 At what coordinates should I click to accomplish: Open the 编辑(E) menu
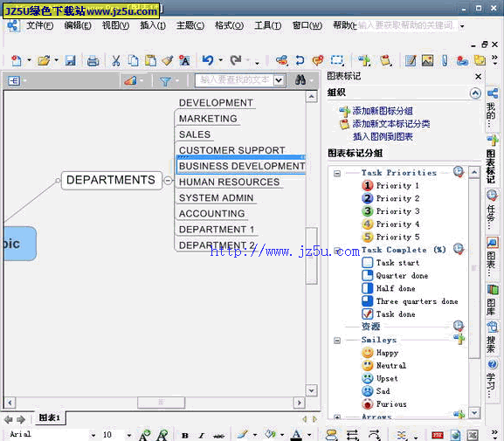pos(78,25)
